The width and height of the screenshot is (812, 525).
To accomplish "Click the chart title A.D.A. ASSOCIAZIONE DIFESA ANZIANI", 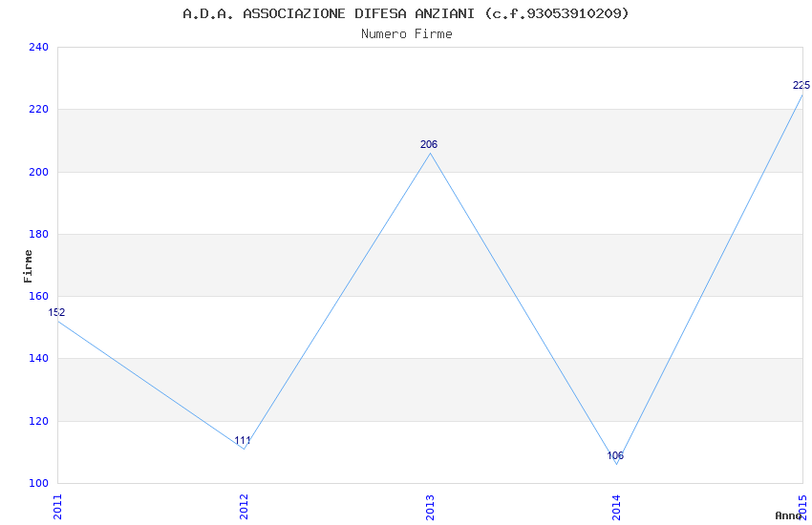I will coord(405,13).
